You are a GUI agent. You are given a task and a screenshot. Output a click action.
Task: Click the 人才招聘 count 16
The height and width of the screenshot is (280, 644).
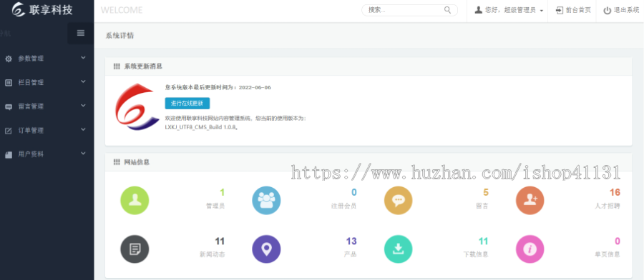pyautogui.click(x=615, y=192)
